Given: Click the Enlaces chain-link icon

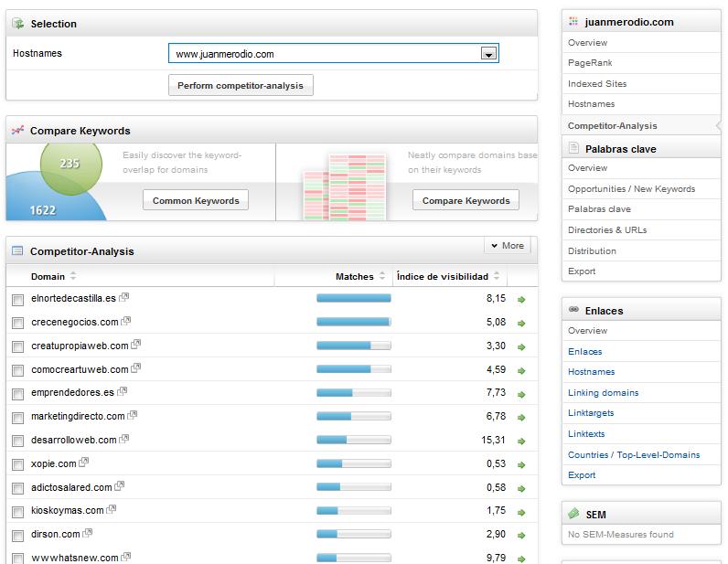Looking at the screenshot, I should coord(573,310).
